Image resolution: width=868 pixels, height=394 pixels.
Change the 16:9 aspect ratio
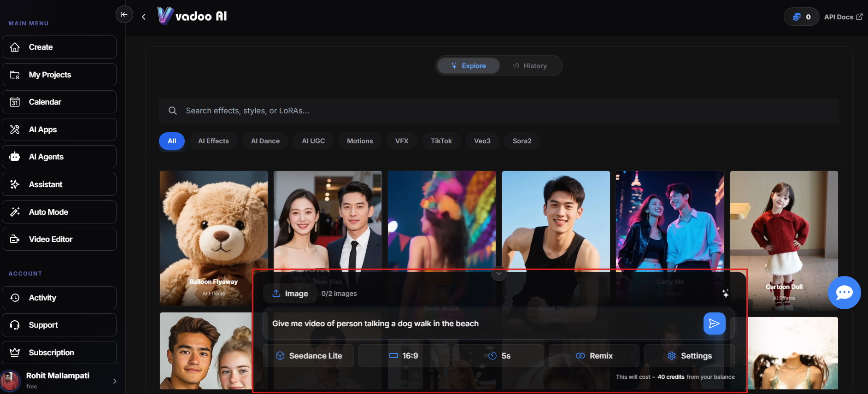[404, 356]
